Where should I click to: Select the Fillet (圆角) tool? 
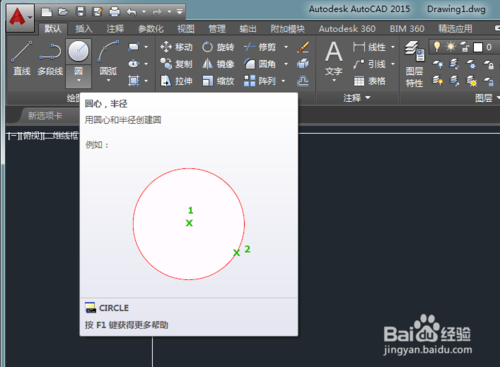[260, 64]
